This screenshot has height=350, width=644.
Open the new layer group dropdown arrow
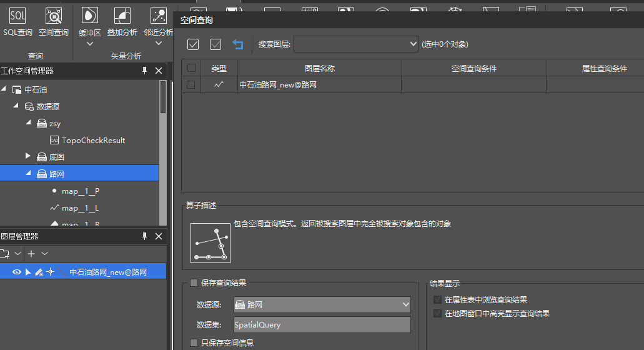click(x=17, y=254)
